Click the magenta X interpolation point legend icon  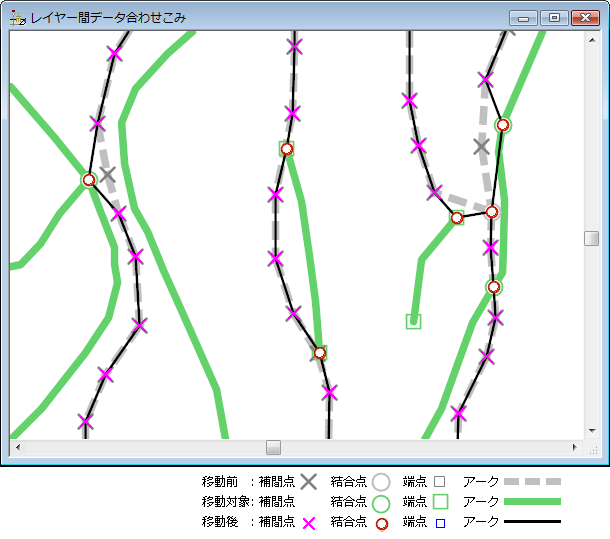309,524
